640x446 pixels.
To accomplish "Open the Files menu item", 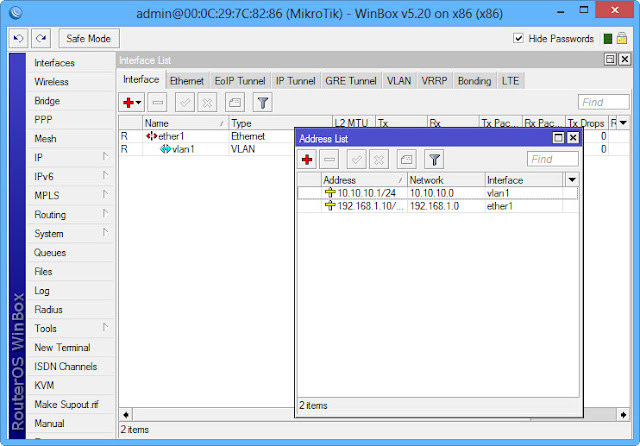I will click(70, 271).
